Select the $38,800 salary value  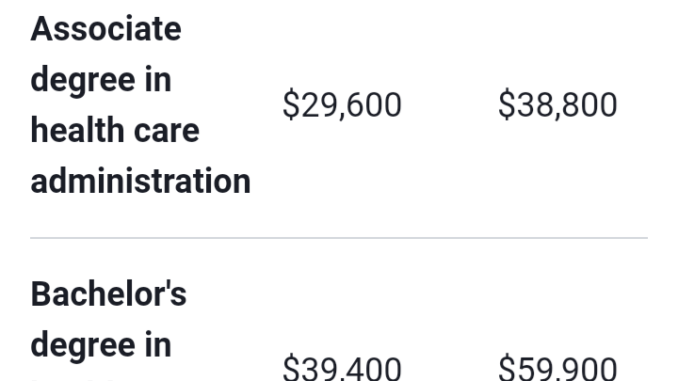coord(557,105)
